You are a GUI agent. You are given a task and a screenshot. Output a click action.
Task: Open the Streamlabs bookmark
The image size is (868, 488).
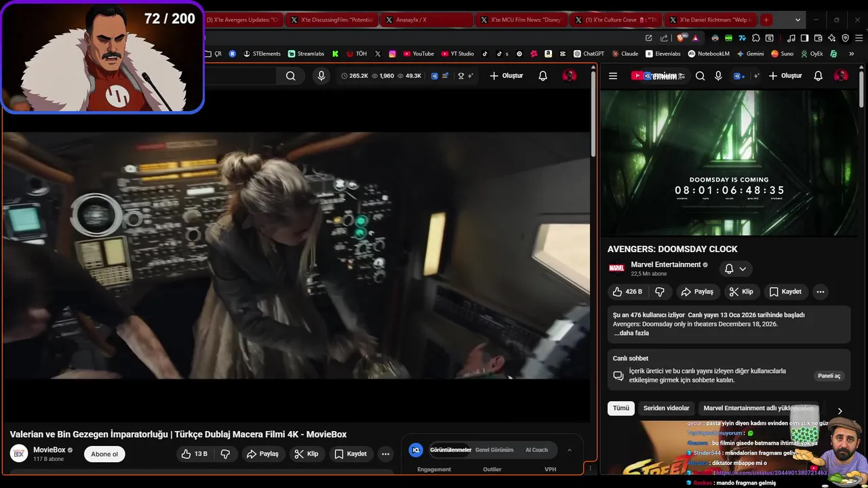coord(306,54)
